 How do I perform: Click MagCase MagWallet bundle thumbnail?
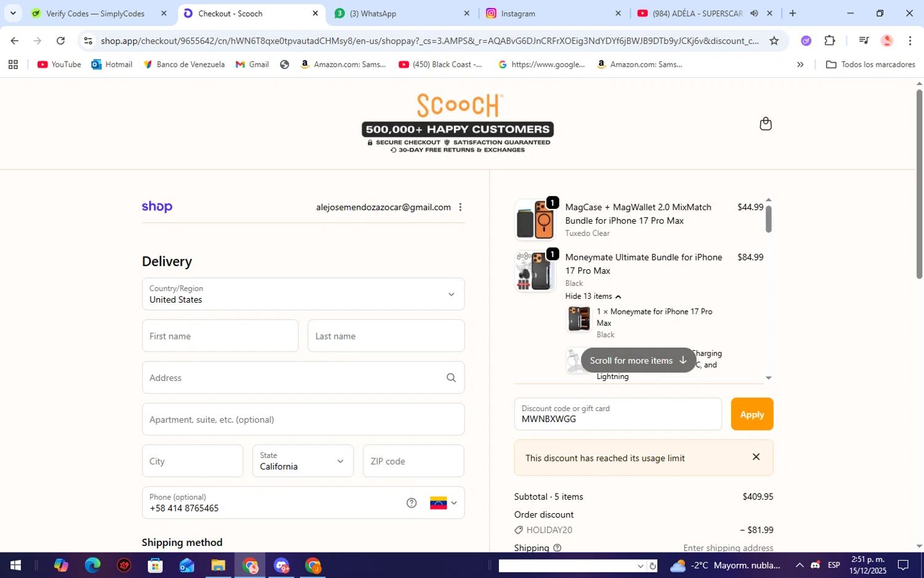click(535, 220)
